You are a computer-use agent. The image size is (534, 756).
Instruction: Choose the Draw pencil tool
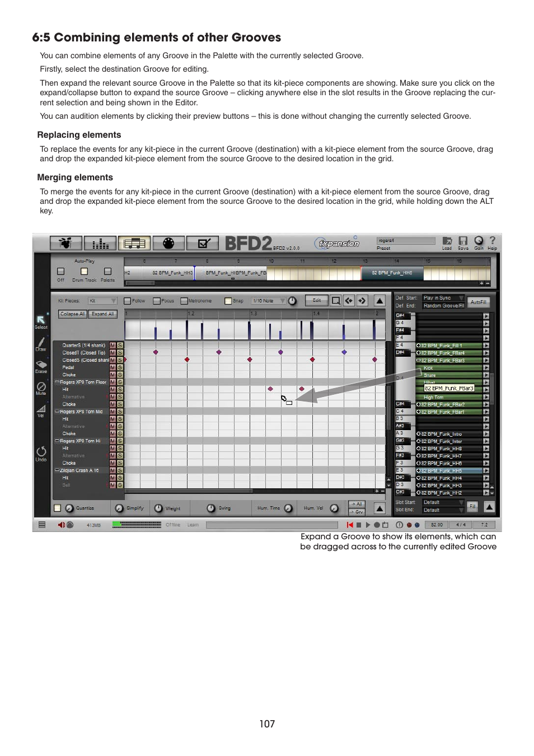[41, 342]
